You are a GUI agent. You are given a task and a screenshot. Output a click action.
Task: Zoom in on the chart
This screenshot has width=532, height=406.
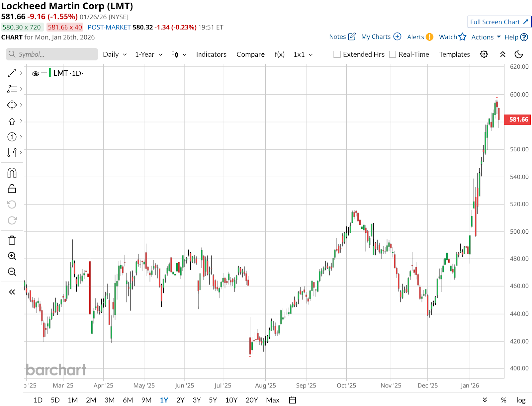[12, 256]
